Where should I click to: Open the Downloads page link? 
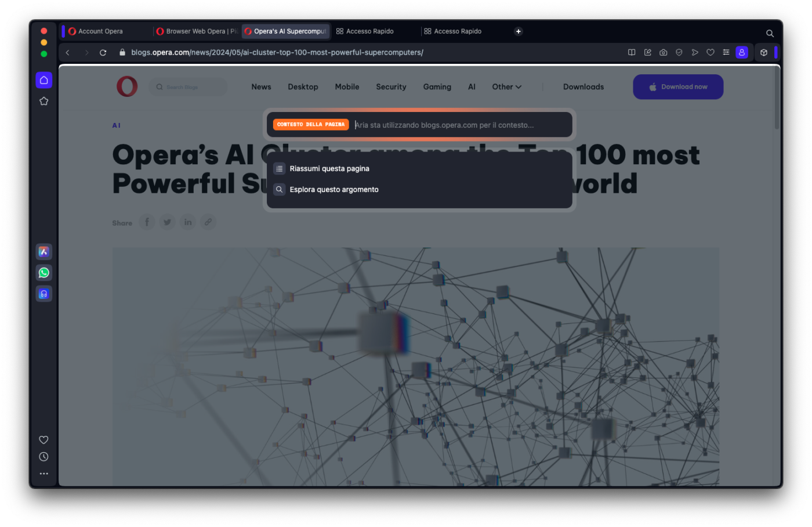point(583,87)
